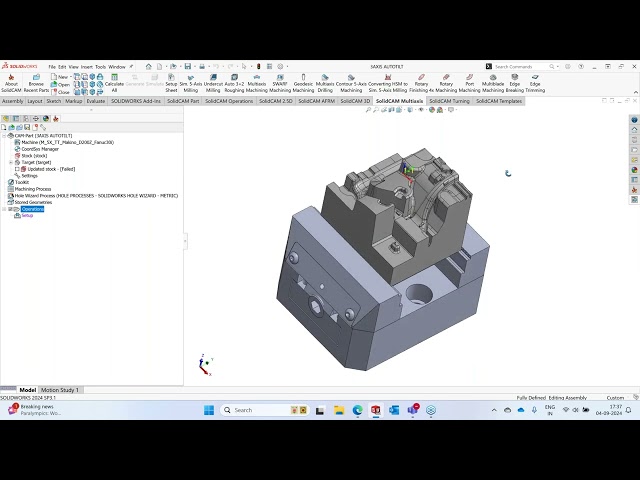Image resolution: width=640 pixels, height=480 pixels.
Task: Click the Close button in SolidCAM toolbar
Action: click(x=60, y=92)
